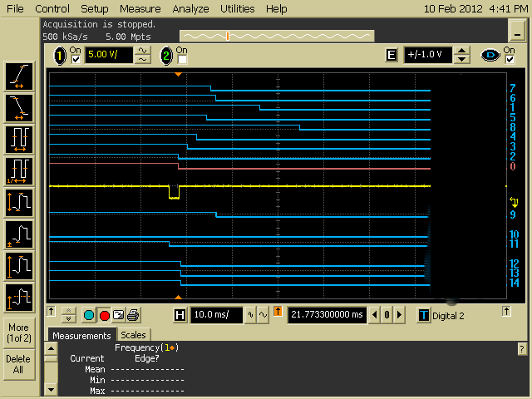This screenshot has width=532, height=399.
Task: Add the period measurement from sidebar
Action: pos(19,140)
